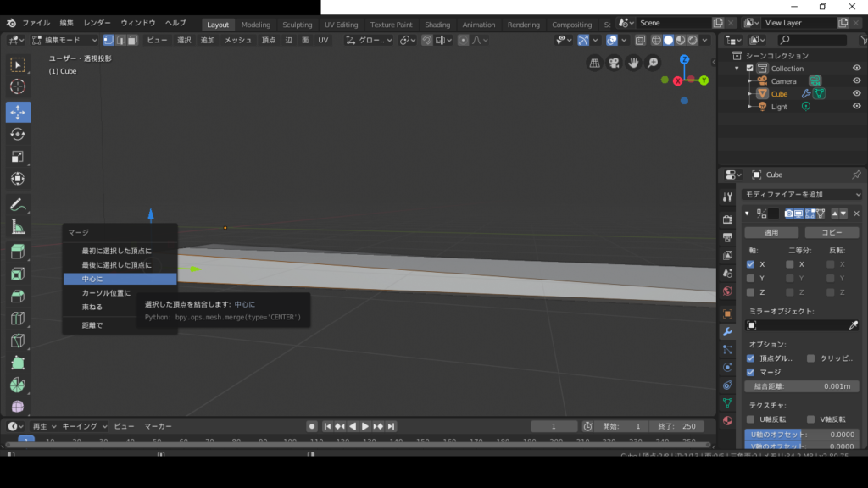Screen dimensions: 868x488
Task: Select the Measure ruler tool
Action: (x=18, y=227)
